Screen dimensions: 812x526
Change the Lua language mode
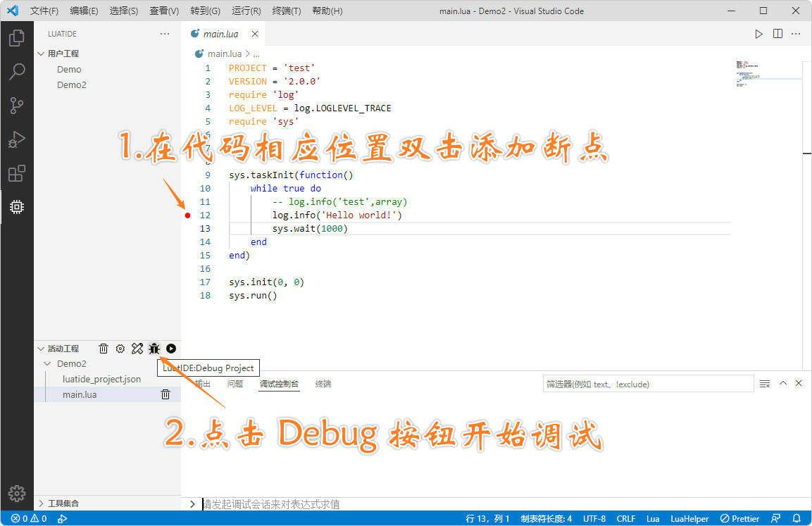pyautogui.click(x=653, y=519)
